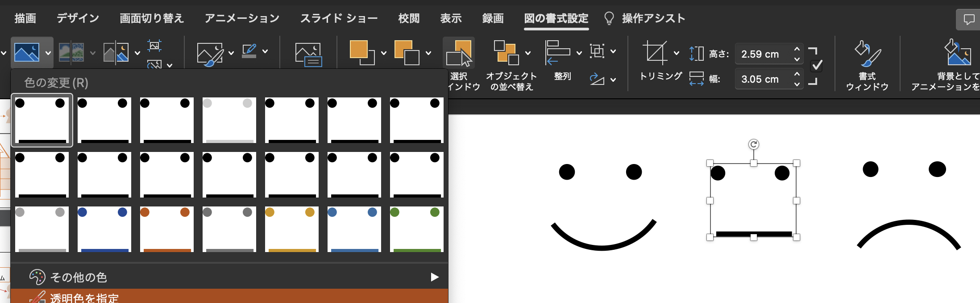Click the Crop (トリミング) tool icon

(x=655, y=53)
